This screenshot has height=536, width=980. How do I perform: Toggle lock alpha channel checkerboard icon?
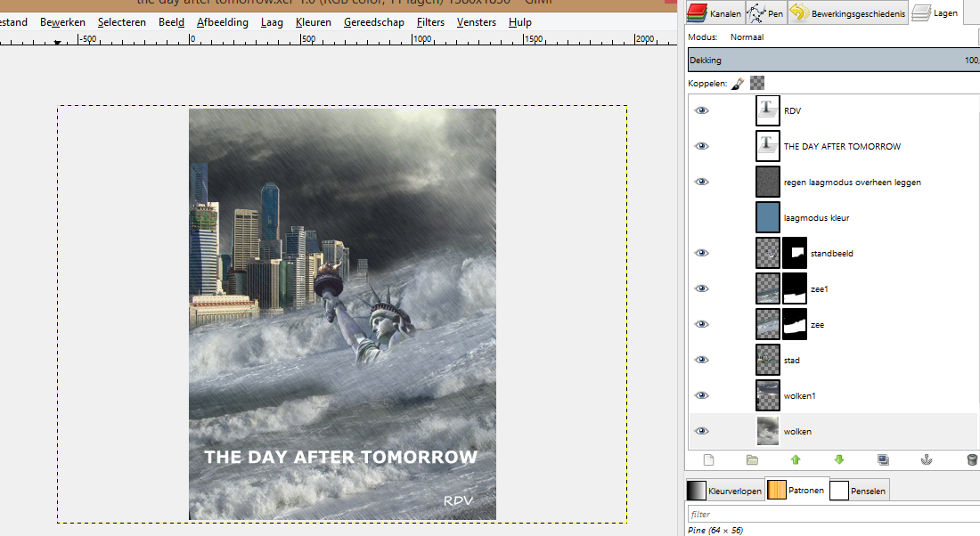(x=757, y=83)
